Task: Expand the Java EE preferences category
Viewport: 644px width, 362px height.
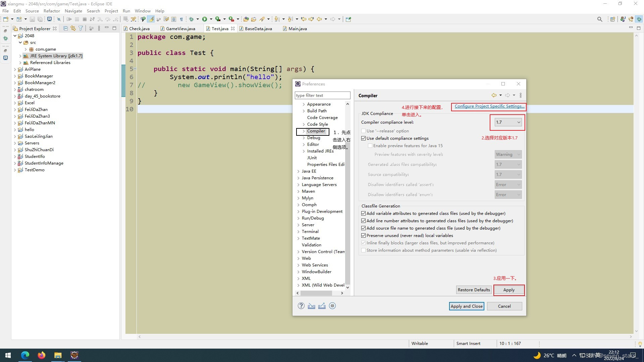Action: click(x=299, y=171)
